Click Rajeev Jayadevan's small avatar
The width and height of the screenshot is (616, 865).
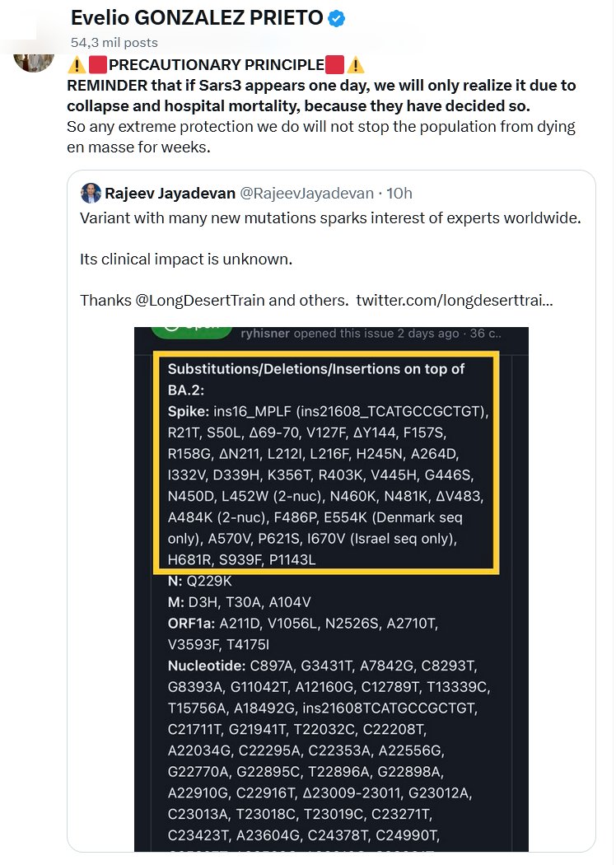91,194
